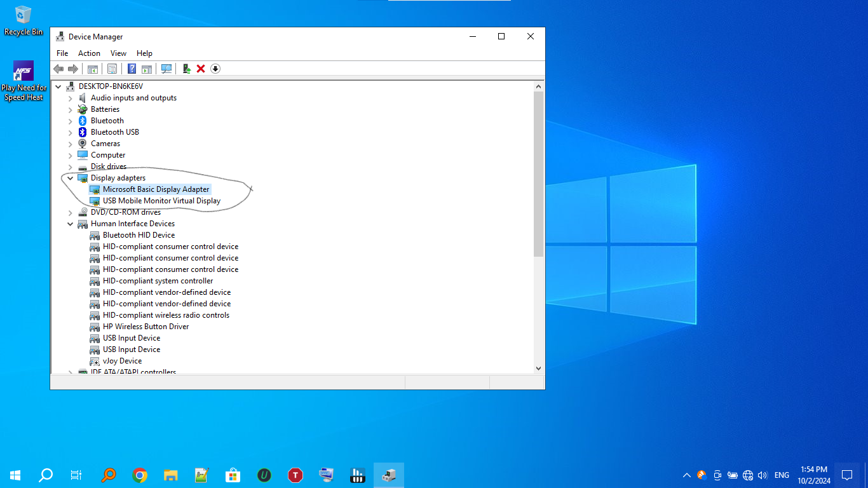The width and height of the screenshot is (868, 488).
Task: Click the Update driver toolbar icon
Action: [186, 69]
